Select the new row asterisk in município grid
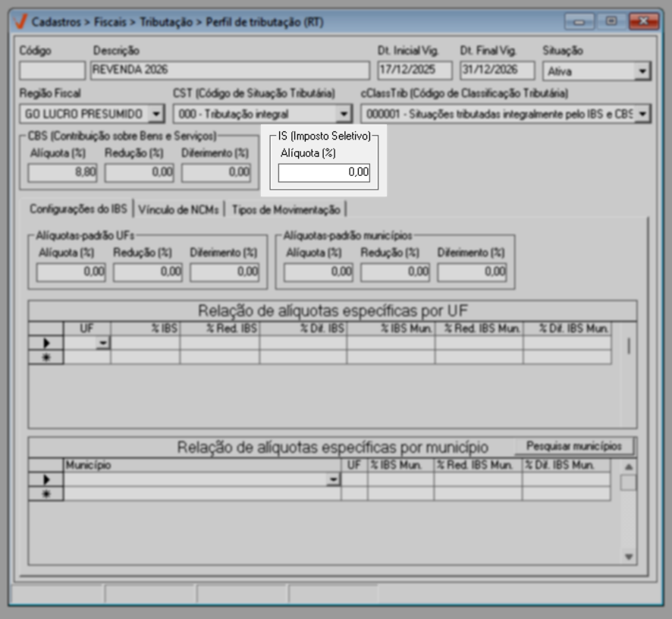 [46, 494]
